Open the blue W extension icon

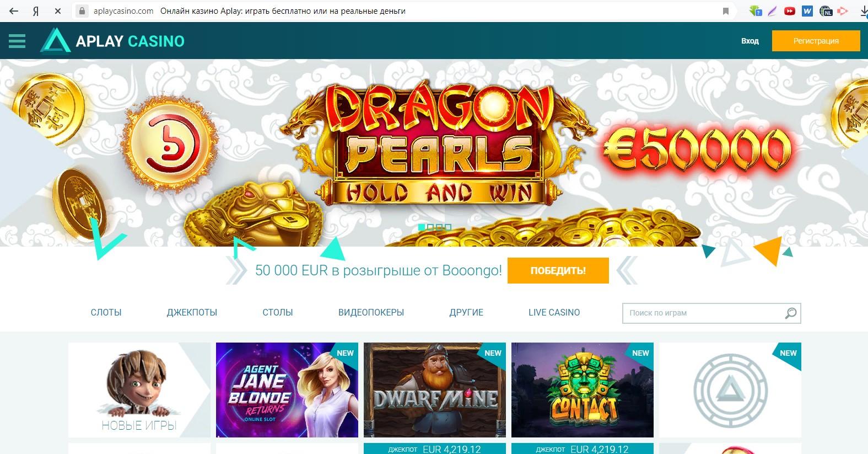(x=807, y=10)
